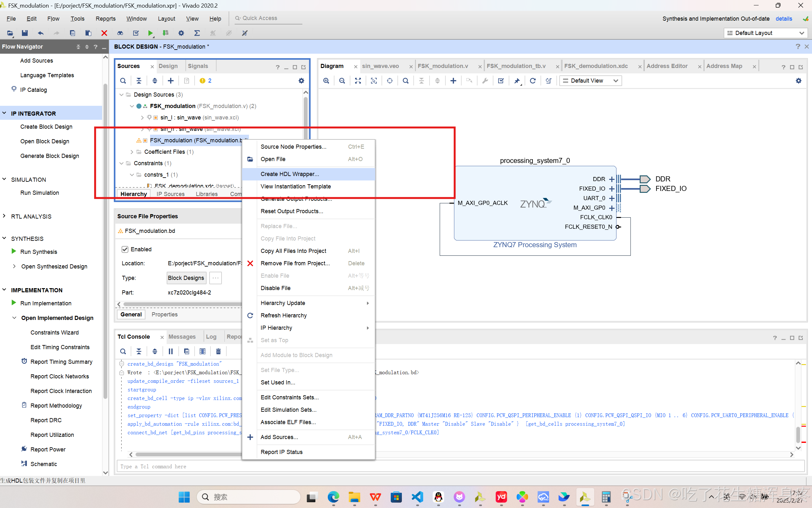Clear Tcl Console with trash icon
Screen dimensions: 812x508
tap(218, 351)
